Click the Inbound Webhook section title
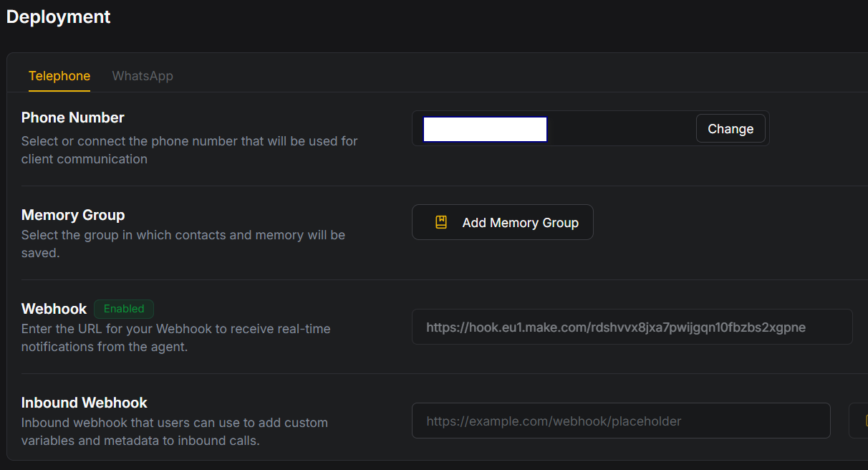 tap(85, 403)
